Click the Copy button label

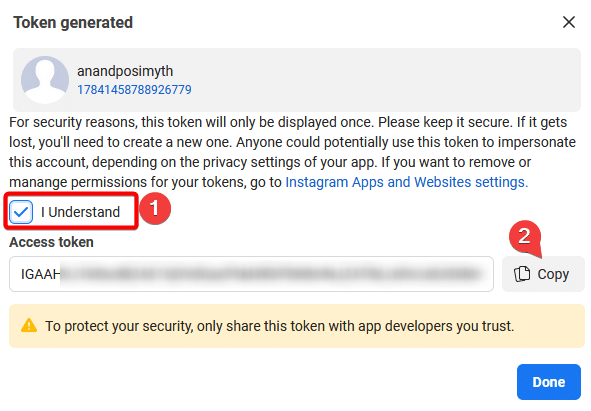click(553, 274)
